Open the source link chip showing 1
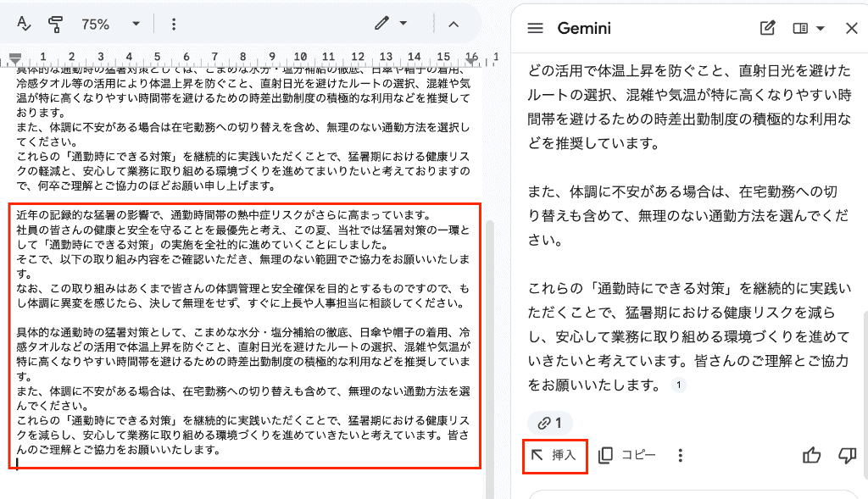Screen dimensions: 868x499 pos(549,424)
